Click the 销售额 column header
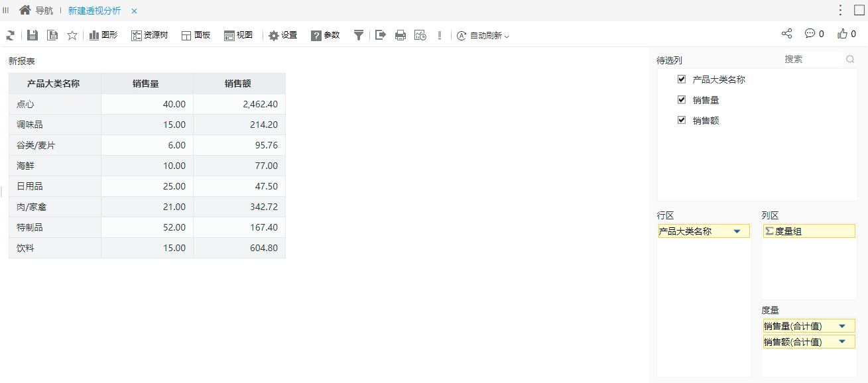This screenshot has height=383, width=868. (239, 83)
